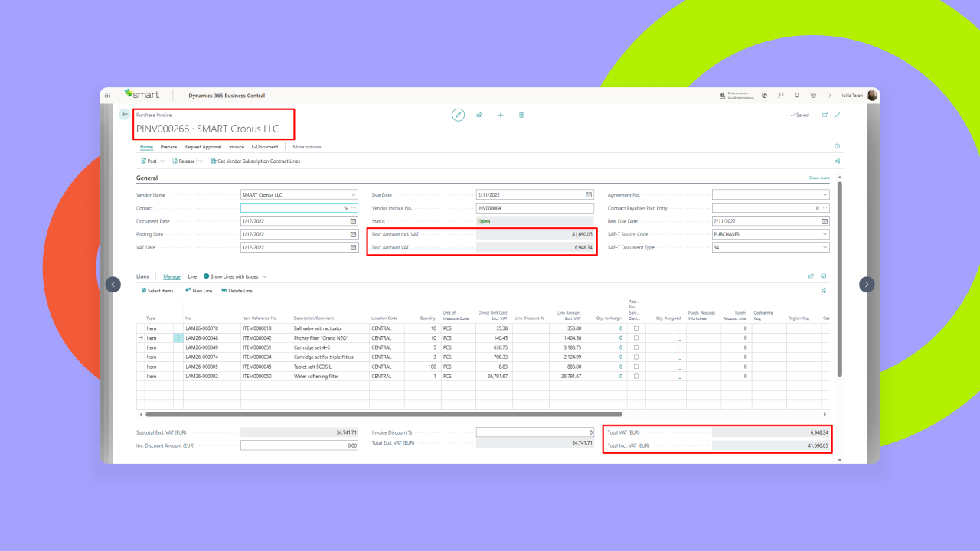Tick checkbox in Ball valve row
This screenshot has width=980, height=551.
(635, 328)
